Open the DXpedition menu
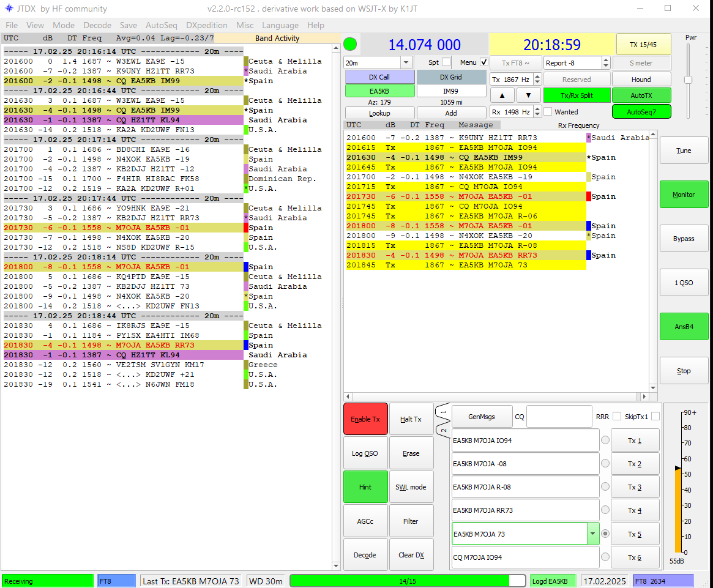The image size is (713, 588). [x=206, y=25]
